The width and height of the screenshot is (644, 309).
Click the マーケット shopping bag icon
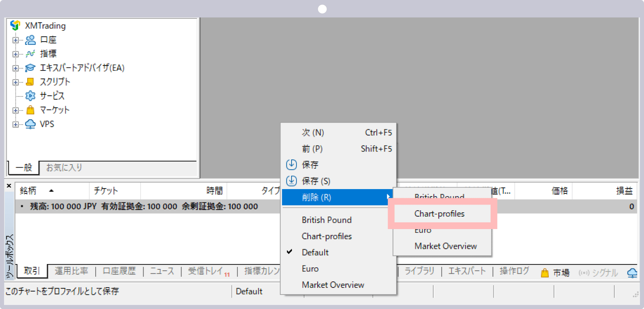coord(30,110)
